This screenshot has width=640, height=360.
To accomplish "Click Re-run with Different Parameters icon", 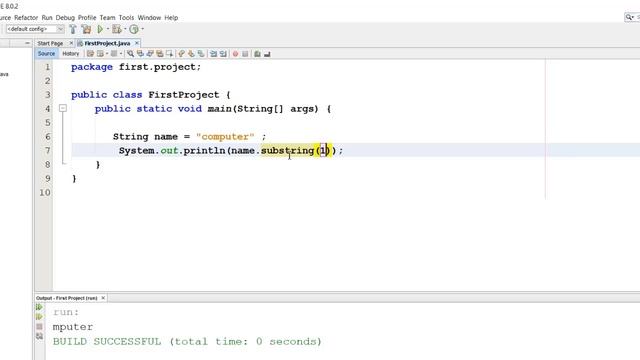I will tap(39, 317).
